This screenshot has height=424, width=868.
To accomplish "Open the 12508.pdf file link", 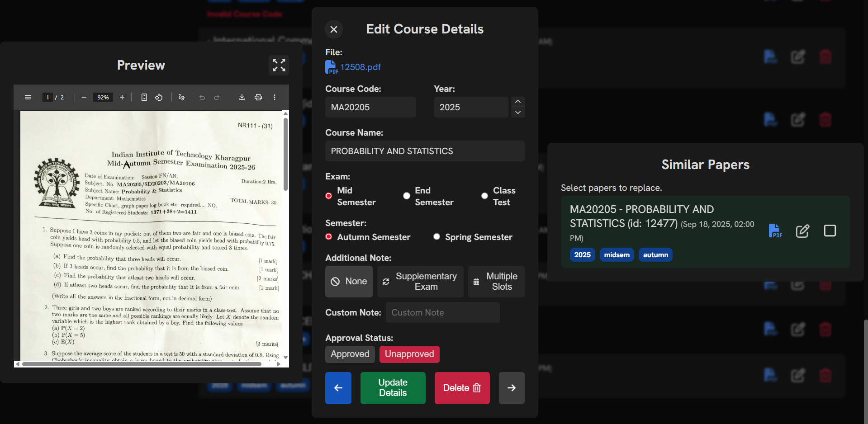I will [x=360, y=67].
